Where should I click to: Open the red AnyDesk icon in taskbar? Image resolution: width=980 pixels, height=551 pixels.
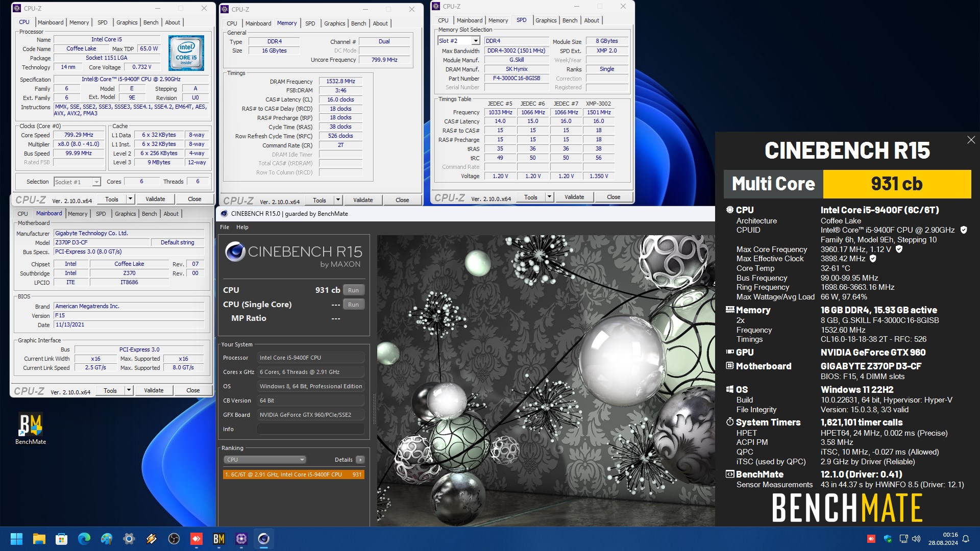coord(197,539)
